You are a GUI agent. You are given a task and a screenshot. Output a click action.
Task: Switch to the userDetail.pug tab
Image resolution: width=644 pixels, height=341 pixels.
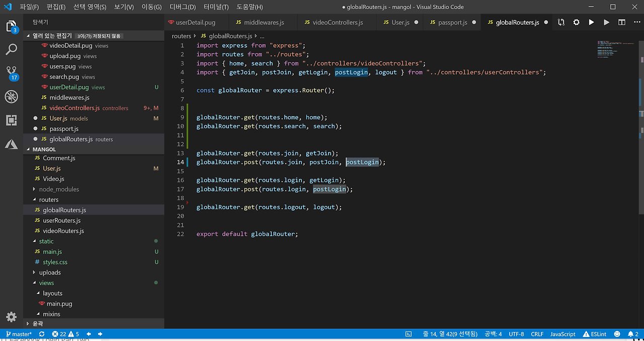(x=196, y=23)
